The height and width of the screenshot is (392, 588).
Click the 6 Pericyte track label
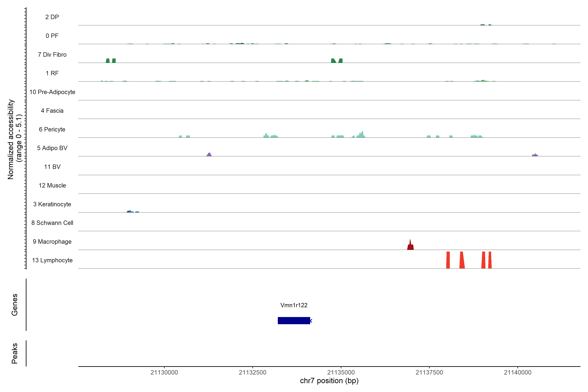tap(52, 129)
